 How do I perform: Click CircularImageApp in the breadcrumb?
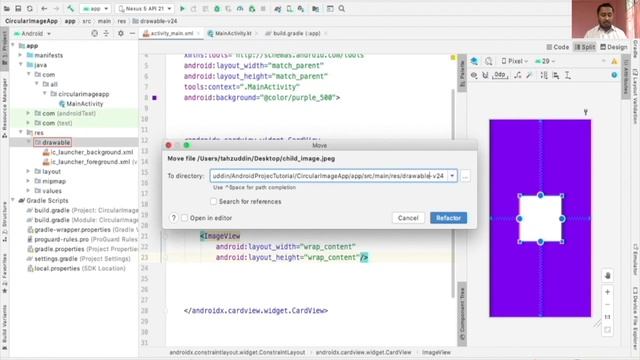coord(31,21)
